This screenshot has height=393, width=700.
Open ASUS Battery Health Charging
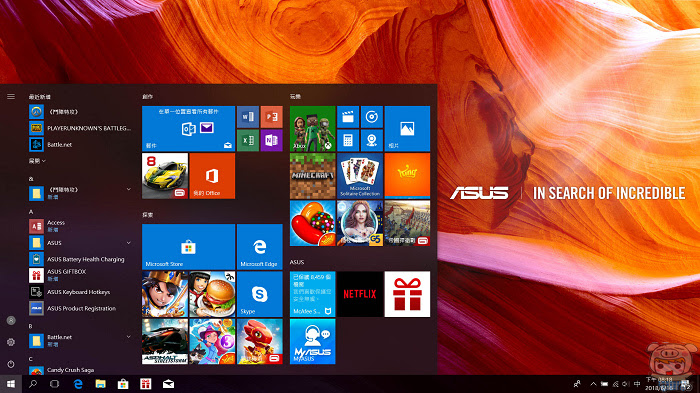[x=80, y=259]
